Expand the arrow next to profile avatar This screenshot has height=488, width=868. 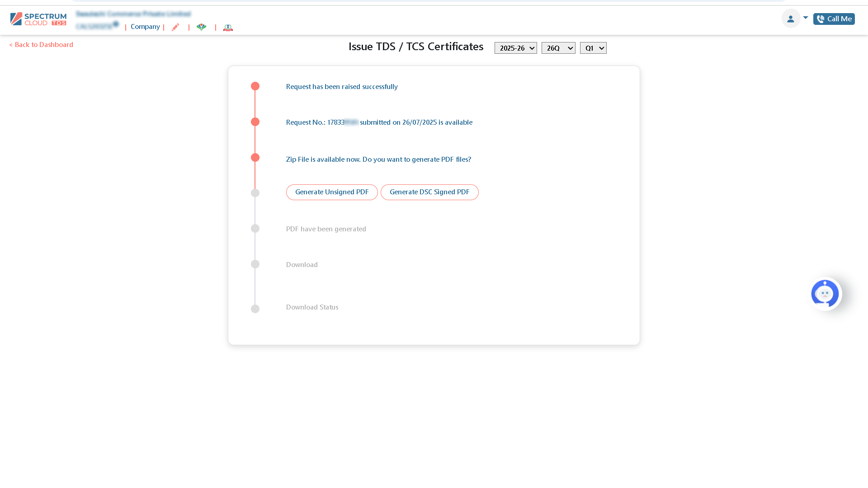806,18
